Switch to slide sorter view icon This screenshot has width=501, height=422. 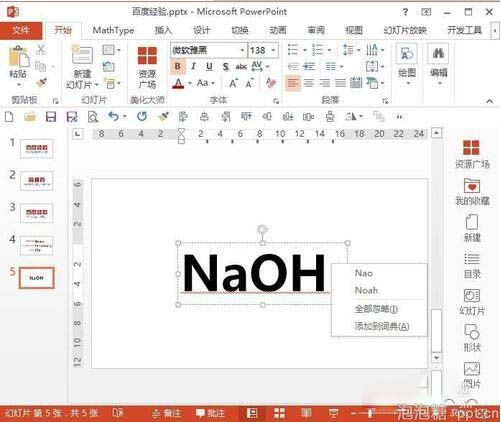coord(279,413)
